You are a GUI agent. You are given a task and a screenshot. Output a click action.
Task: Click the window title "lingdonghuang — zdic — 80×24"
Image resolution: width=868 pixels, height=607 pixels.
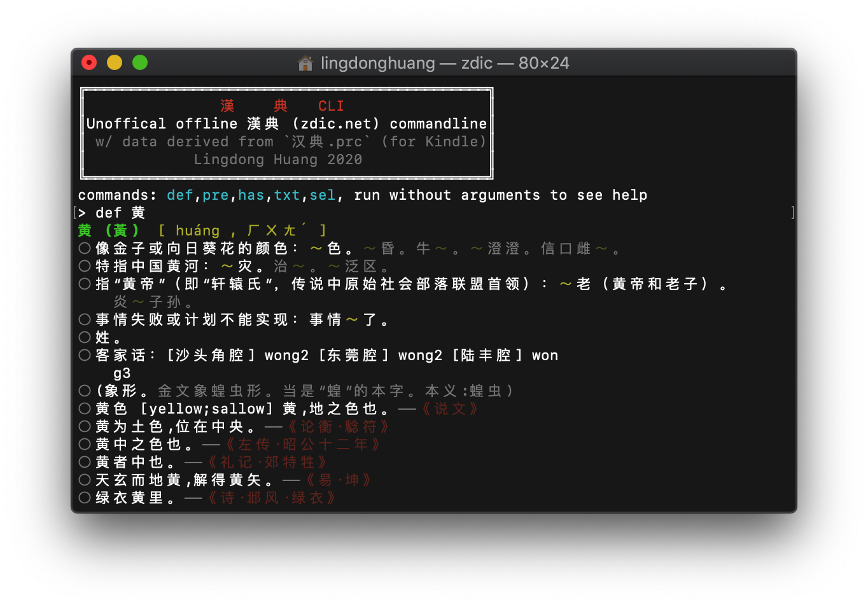pyautogui.click(x=444, y=63)
